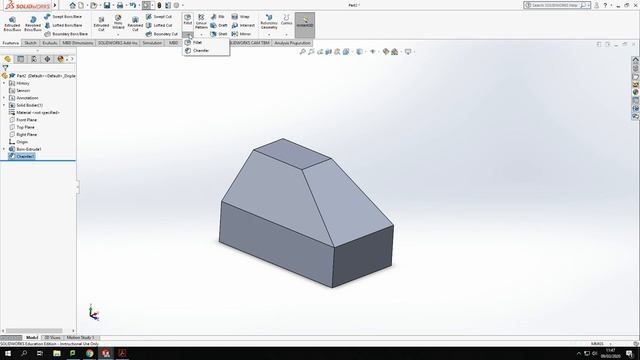This screenshot has width=640, height=360.
Task: Click the Home icon in quick toolbar
Action: click(x=73, y=5)
